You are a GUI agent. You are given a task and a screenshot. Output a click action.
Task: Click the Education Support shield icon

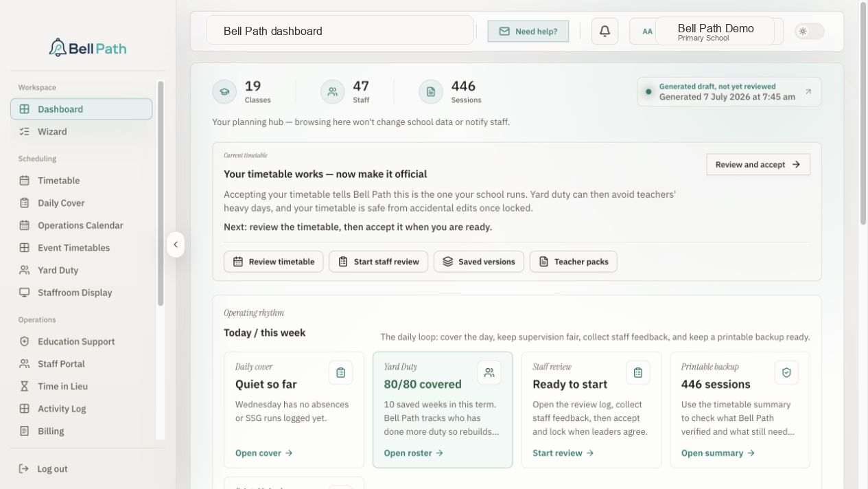pyautogui.click(x=25, y=341)
